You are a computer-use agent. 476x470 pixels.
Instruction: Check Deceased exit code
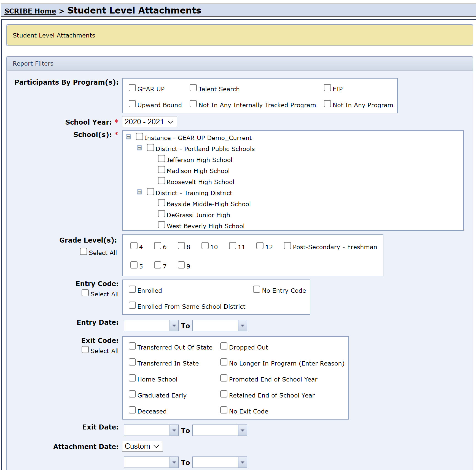click(132, 410)
